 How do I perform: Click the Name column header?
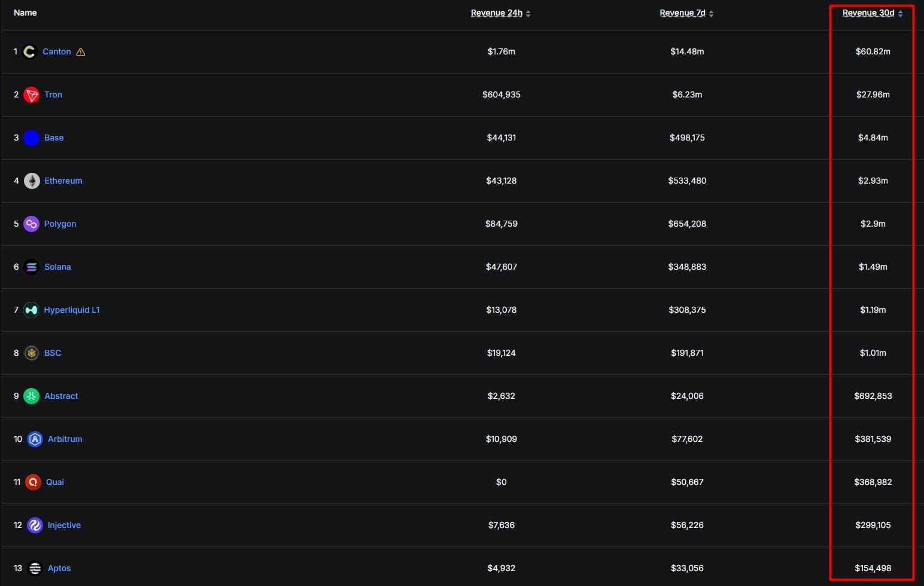[x=25, y=13]
